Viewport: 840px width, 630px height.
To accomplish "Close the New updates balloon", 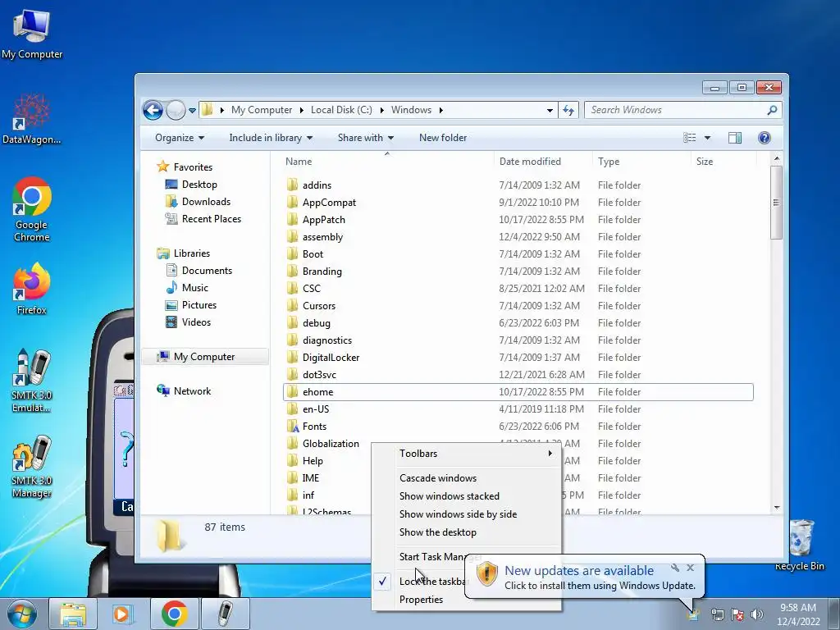I will (691, 568).
